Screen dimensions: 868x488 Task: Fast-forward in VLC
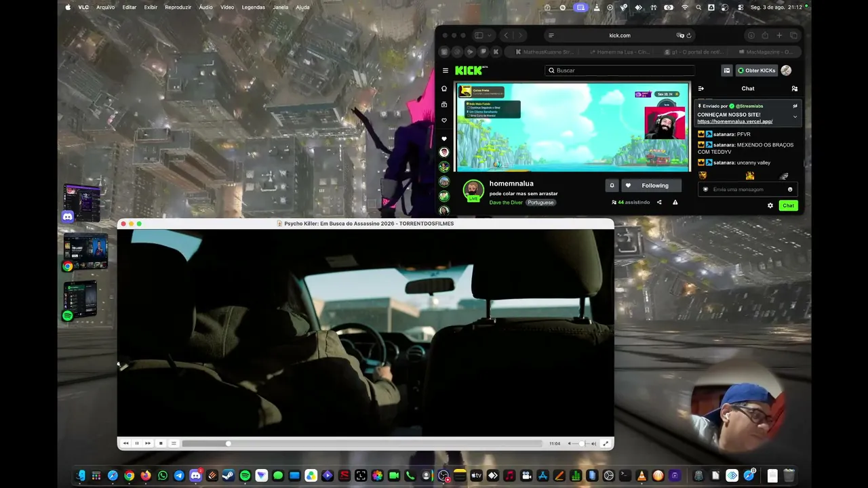pos(148,443)
